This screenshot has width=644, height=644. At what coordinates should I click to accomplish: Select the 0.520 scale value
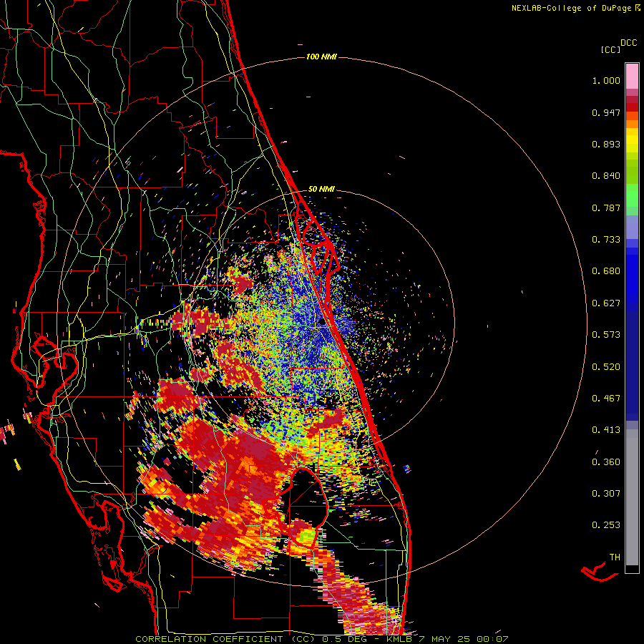(606, 366)
